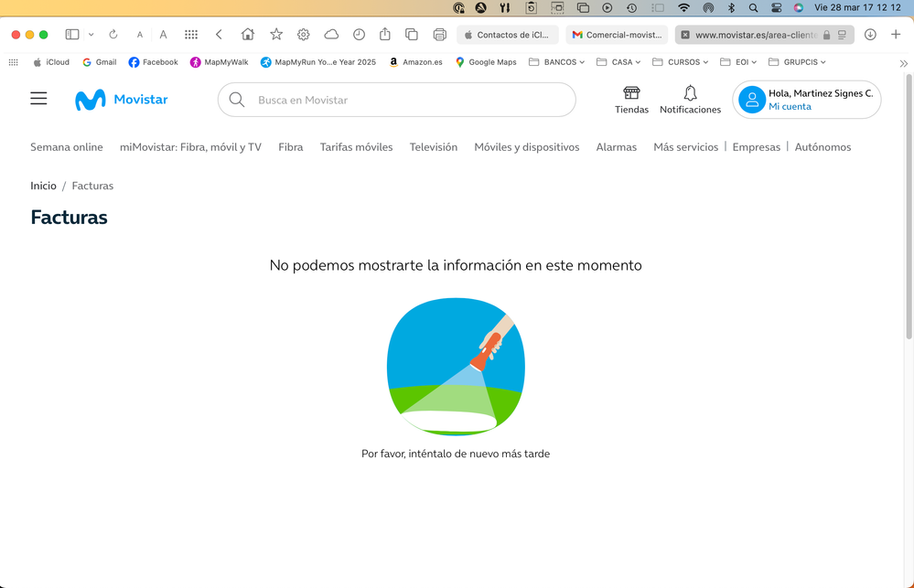The height and width of the screenshot is (588, 914).
Task: Click the Safari share icon
Action: click(x=385, y=35)
